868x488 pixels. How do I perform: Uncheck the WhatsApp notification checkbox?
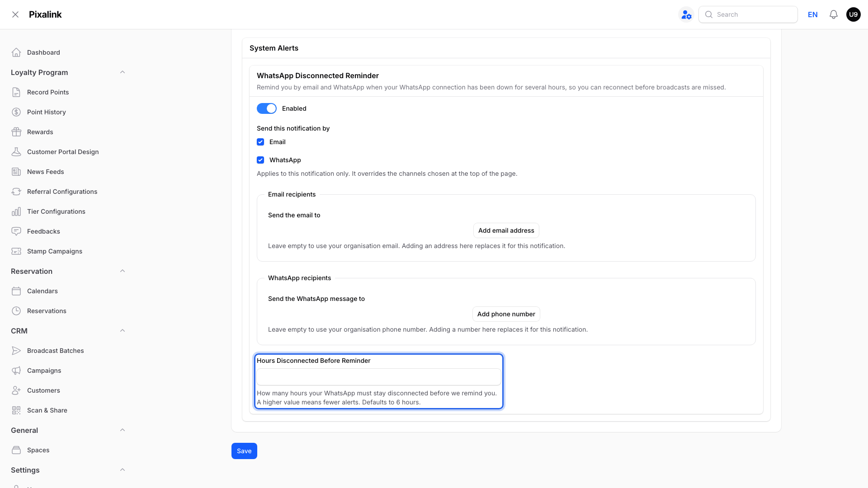pos(260,160)
